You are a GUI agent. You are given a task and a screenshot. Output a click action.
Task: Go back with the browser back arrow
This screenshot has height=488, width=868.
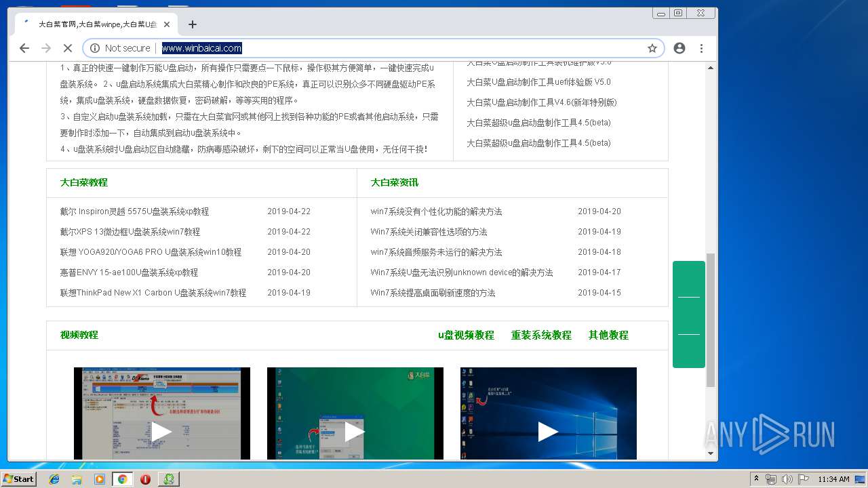tap(24, 48)
